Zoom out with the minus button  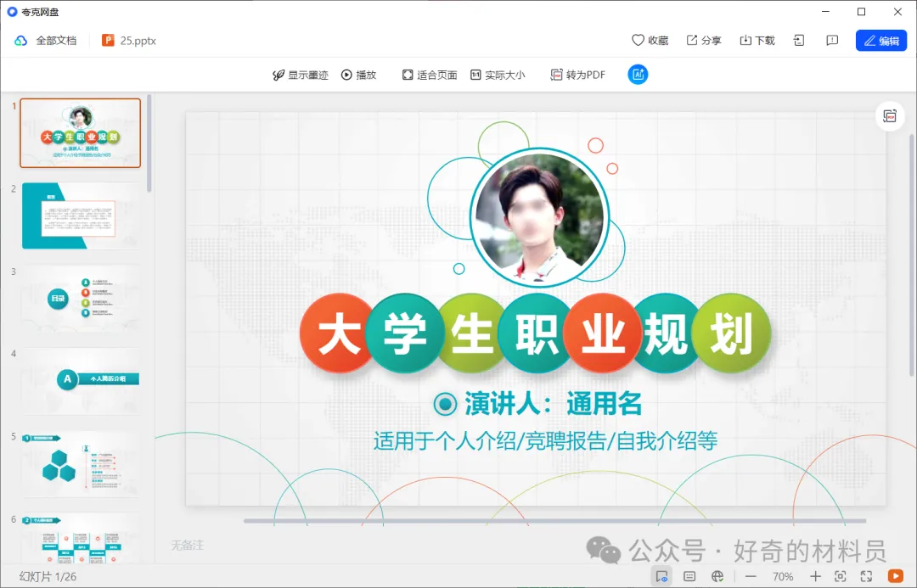point(751,576)
